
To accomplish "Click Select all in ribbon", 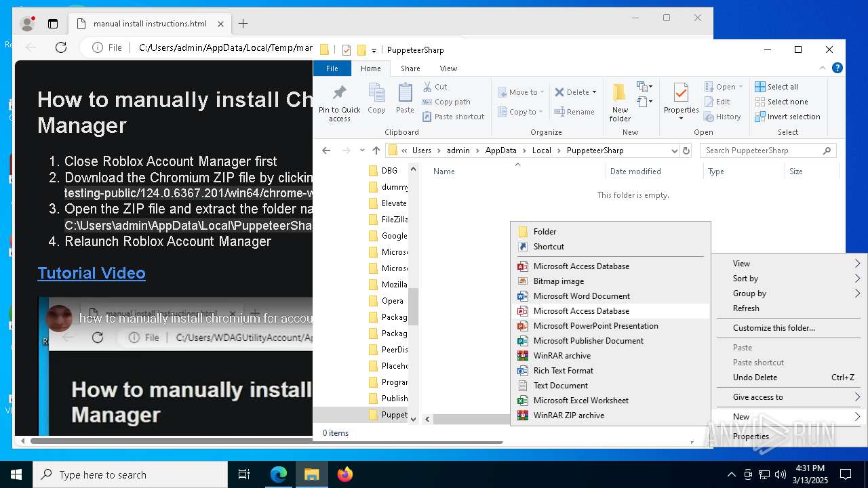I will pyautogui.click(x=776, y=87).
